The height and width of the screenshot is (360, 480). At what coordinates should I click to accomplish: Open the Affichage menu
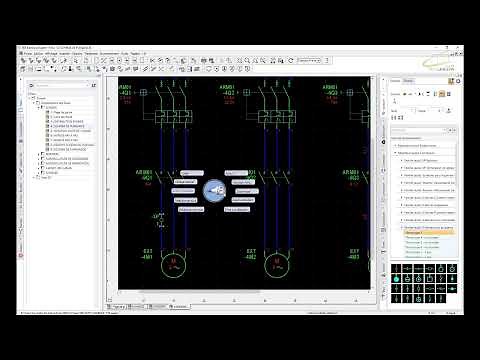(x=51, y=53)
